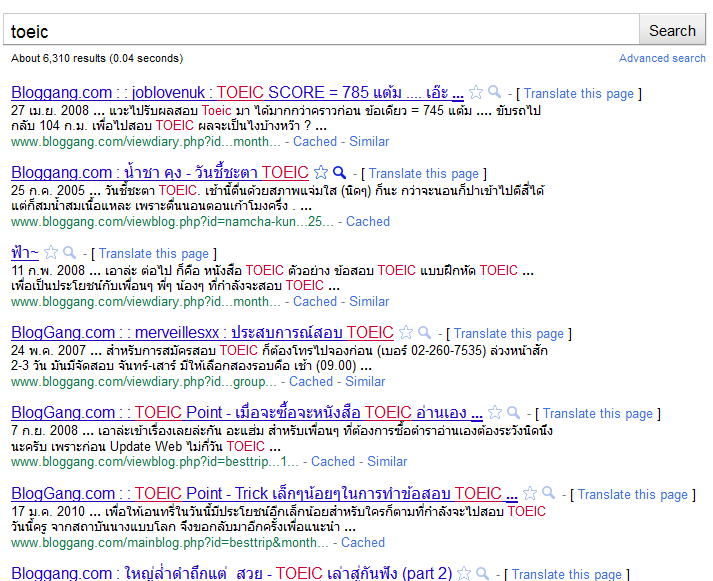
Task: Show Similar pages for joblovenuk result
Action: [x=369, y=141]
